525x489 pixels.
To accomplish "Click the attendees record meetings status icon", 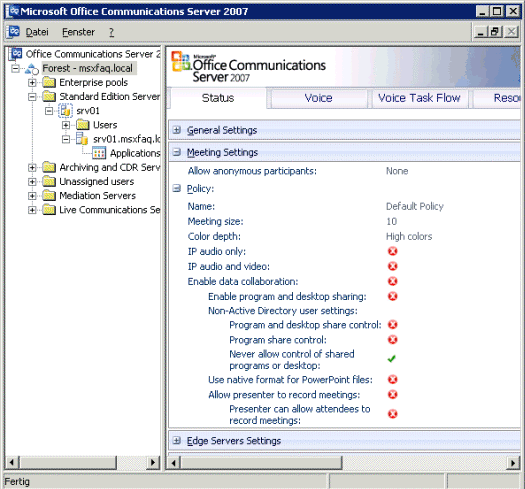I will coord(392,414).
